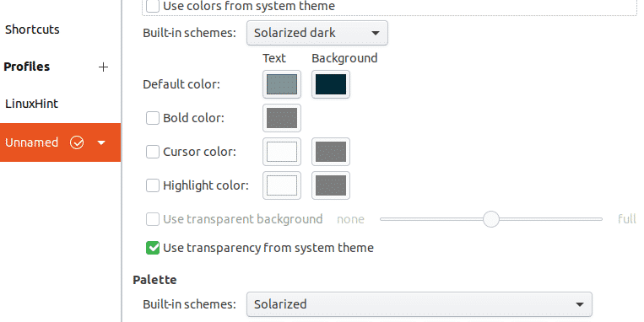Enable the Highlight color checkbox

(153, 185)
